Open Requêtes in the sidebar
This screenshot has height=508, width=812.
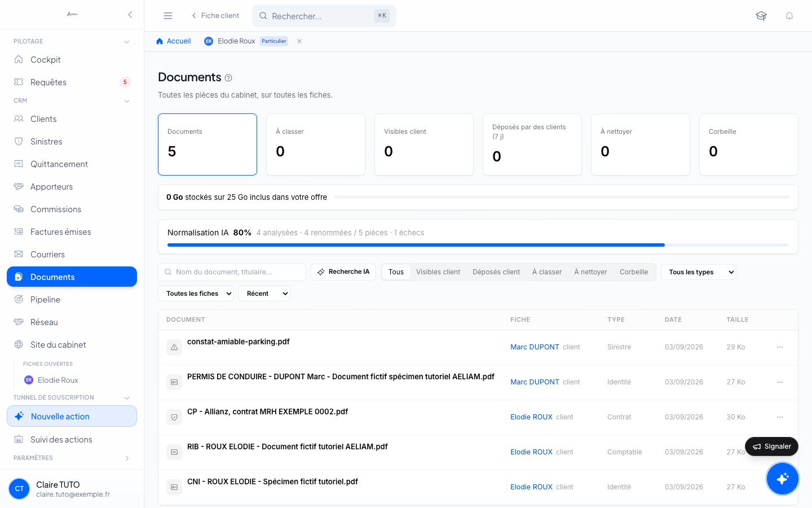point(72,82)
